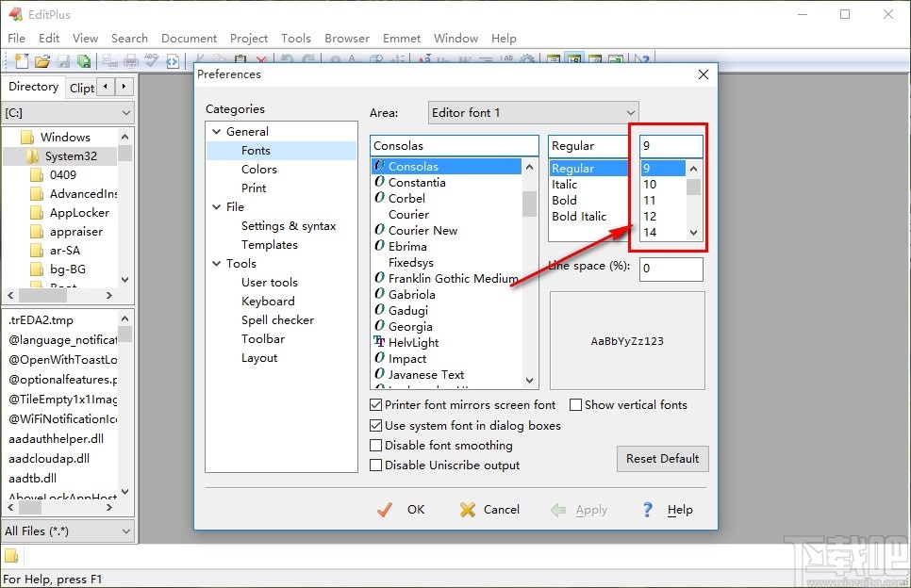Click the Cancel X icon
Viewport: 911px width, 588px height.
coord(468,510)
